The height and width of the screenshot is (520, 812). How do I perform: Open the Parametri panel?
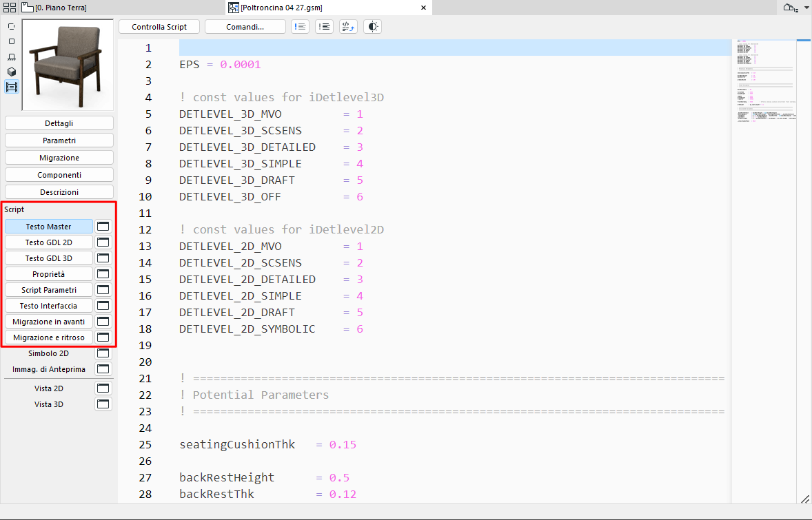pos(59,140)
